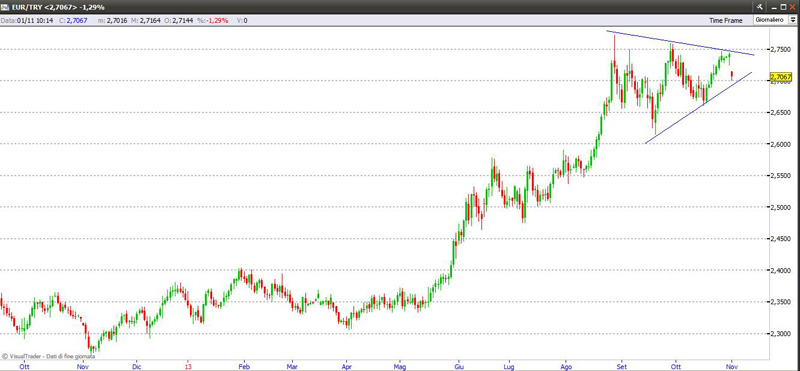Click the 2,6000 price axis label
The height and width of the screenshot is (371, 800).
781,144
